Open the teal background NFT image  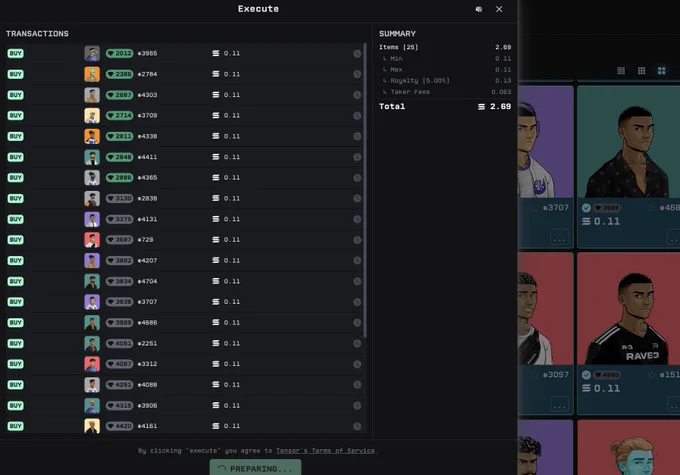(x=628, y=141)
